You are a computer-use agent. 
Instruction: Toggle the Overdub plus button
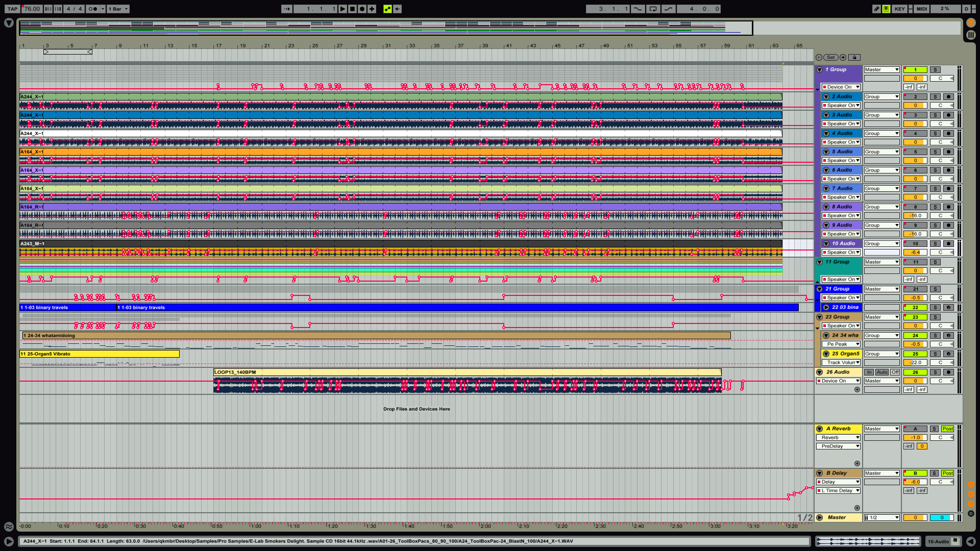click(x=372, y=9)
